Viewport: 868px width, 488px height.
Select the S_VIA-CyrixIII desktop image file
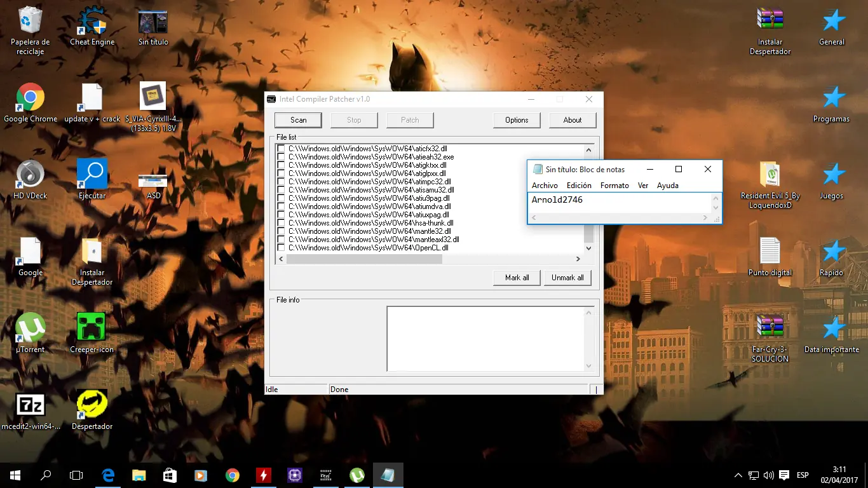pos(153,107)
